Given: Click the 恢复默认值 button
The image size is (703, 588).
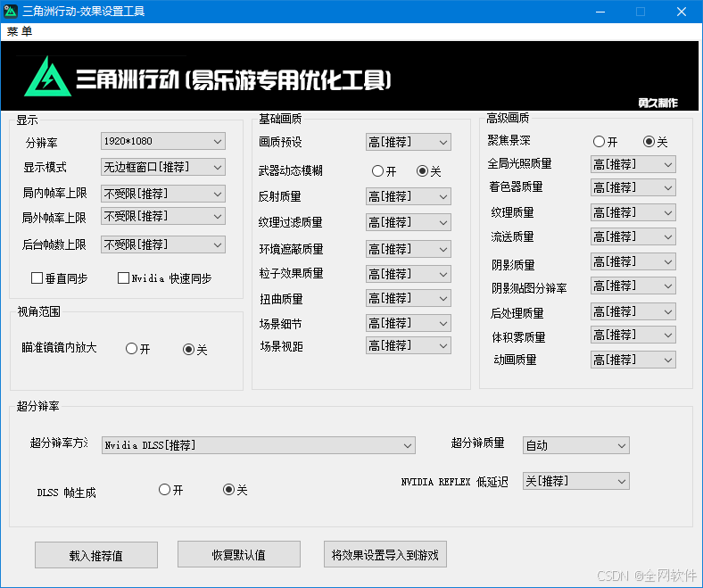Looking at the screenshot, I should (239, 554).
